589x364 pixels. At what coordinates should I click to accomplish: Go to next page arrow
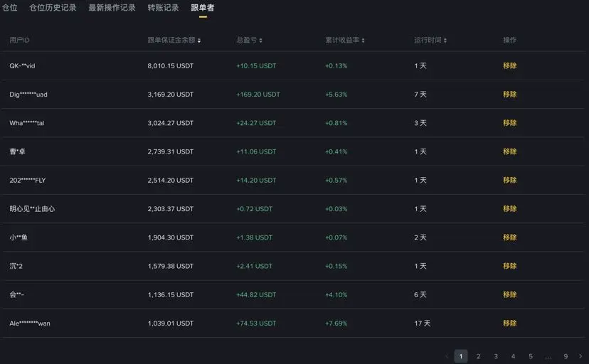tap(580, 356)
